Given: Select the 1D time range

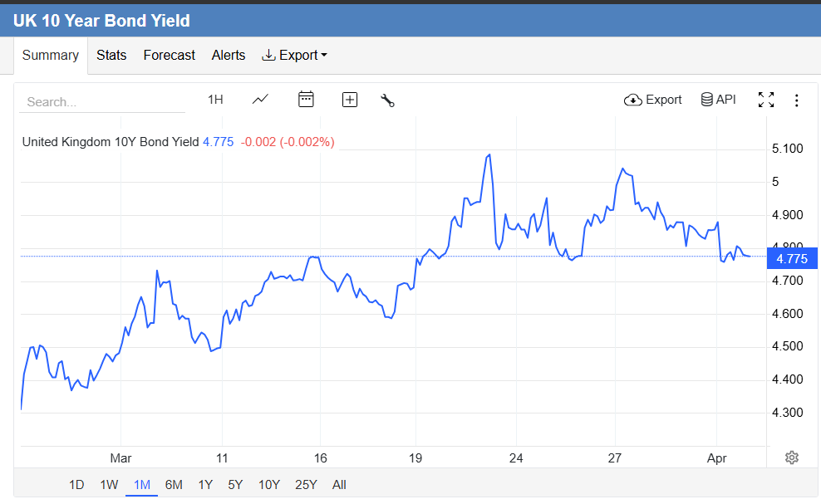Looking at the screenshot, I should 76,485.
